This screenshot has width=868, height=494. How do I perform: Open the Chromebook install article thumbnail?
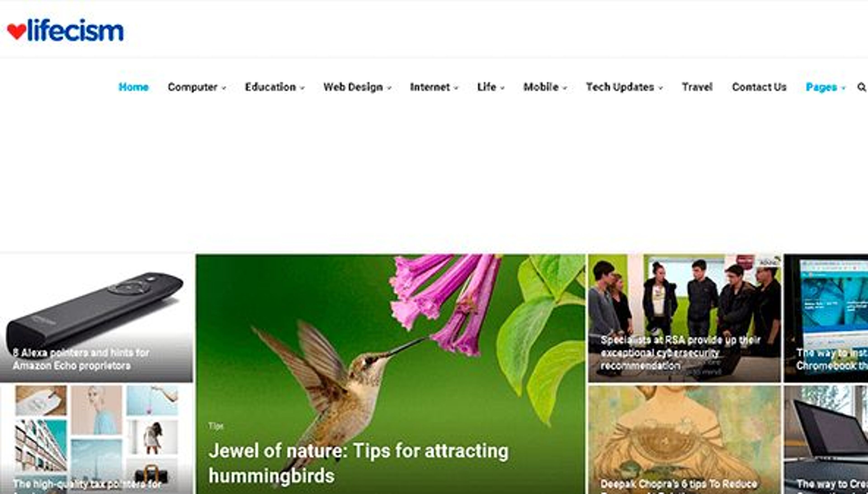826,318
